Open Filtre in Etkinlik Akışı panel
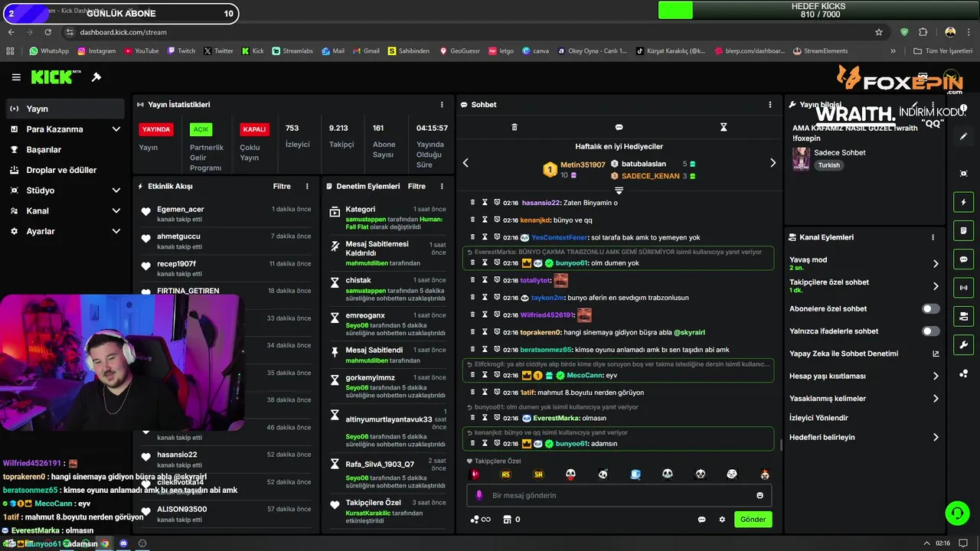 [x=282, y=186]
